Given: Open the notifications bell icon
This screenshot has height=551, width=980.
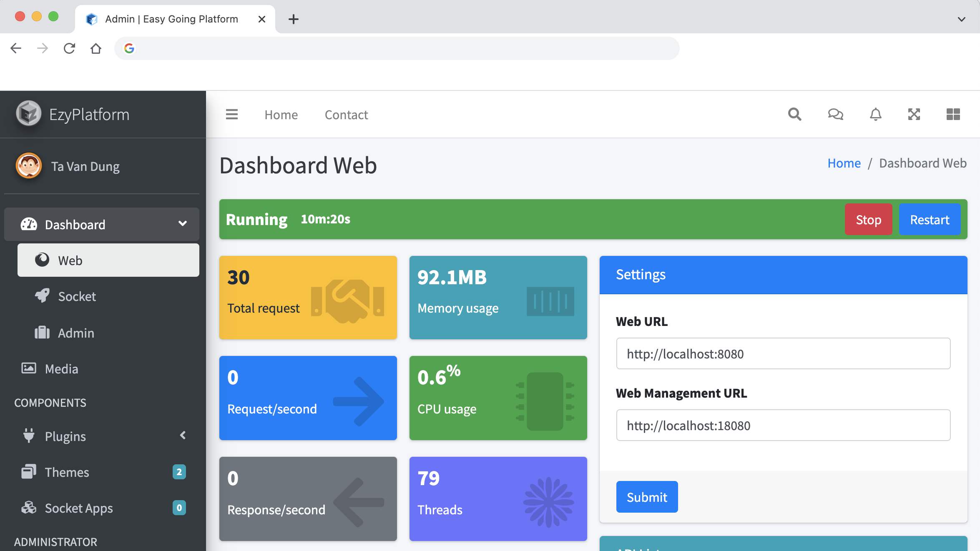Looking at the screenshot, I should 875,114.
